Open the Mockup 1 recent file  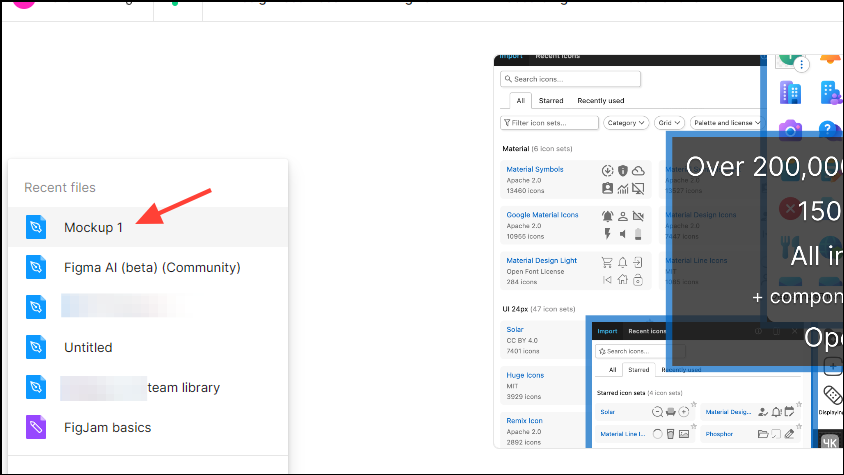pos(148,227)
